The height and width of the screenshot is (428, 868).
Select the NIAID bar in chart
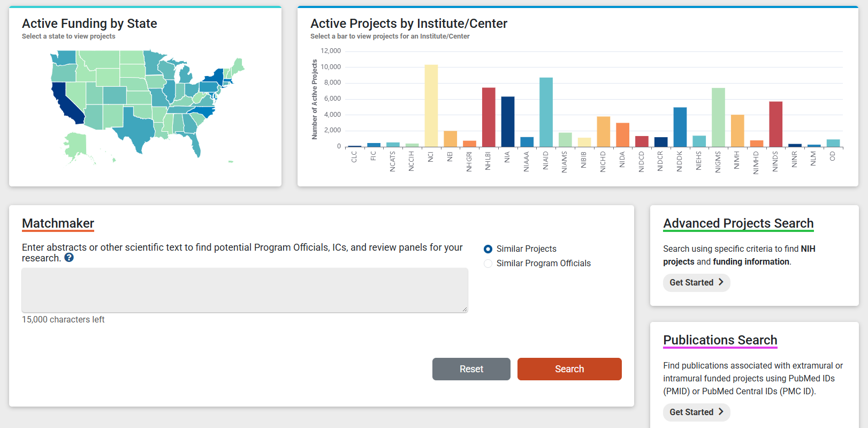[x=546, y=112]
